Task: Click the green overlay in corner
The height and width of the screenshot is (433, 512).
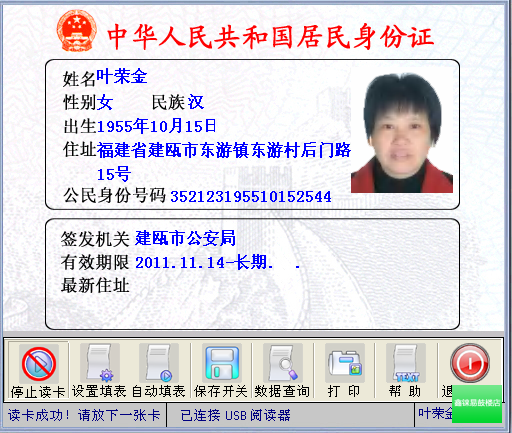Action: pyautogui.click(x=477, y=404)
